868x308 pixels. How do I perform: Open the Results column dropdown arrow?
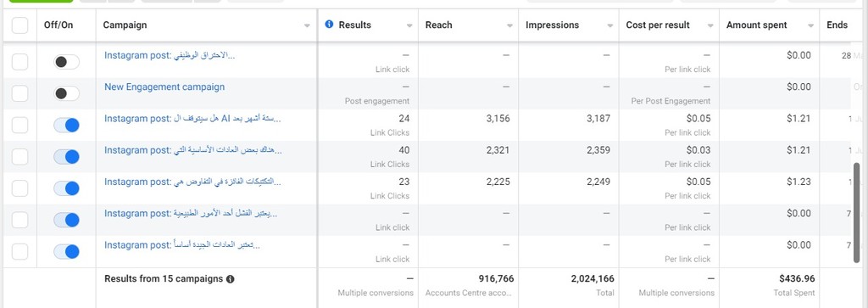pyautogui.click(x=409, y=25)
